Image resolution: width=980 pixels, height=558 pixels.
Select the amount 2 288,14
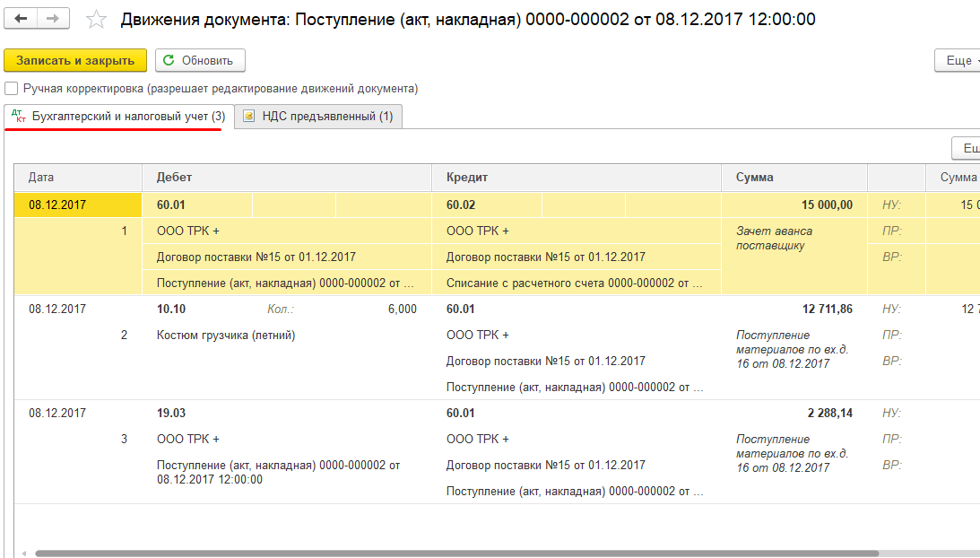click(x=829, y=413)
